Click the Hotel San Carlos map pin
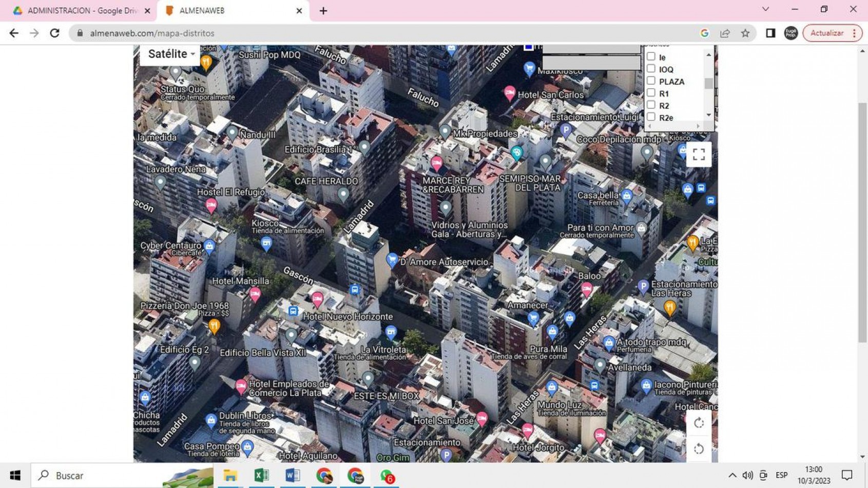The image size is (868, 488). coord(509,92)
